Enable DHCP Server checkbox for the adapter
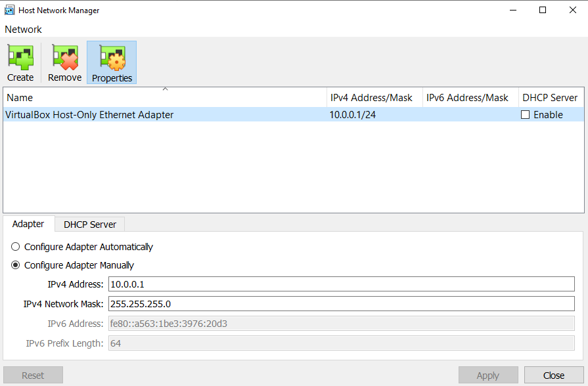The width and height of the screenshot is (588, 386). point(525,115)
